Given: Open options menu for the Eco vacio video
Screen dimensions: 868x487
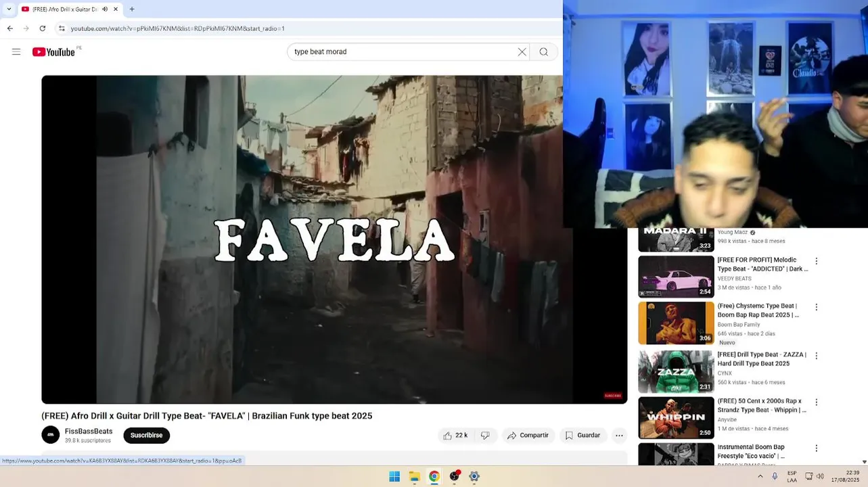Looking at the screenshot, I should [x=816, y=448].
